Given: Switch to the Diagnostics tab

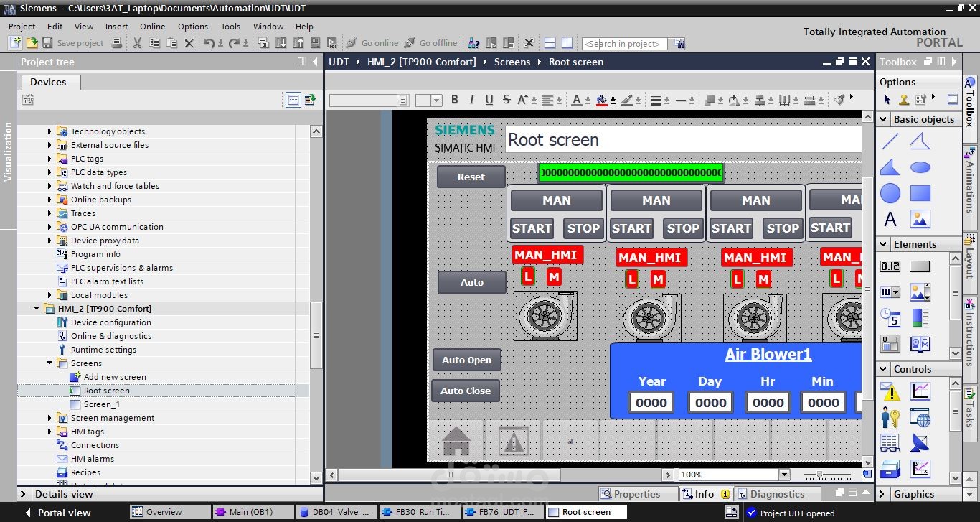Looking at the screenshot, I should click(x=777, y=494).
